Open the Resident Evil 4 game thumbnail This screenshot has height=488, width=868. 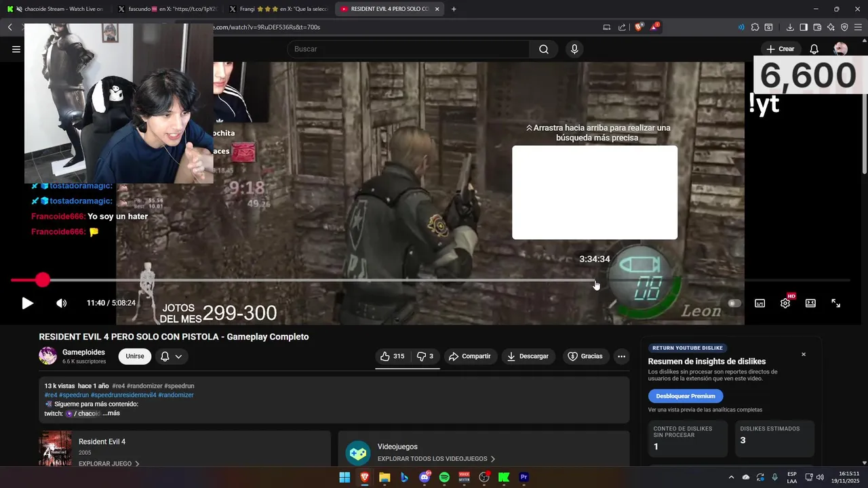[55, 449]
